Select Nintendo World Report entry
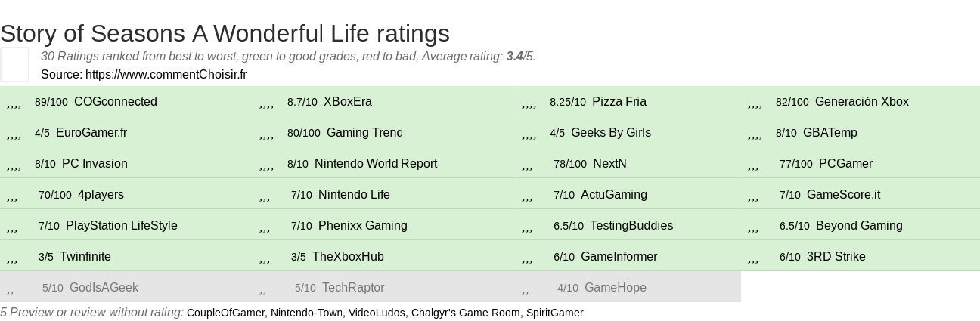This screenshot has height=321, width=980. click(375, 164)
